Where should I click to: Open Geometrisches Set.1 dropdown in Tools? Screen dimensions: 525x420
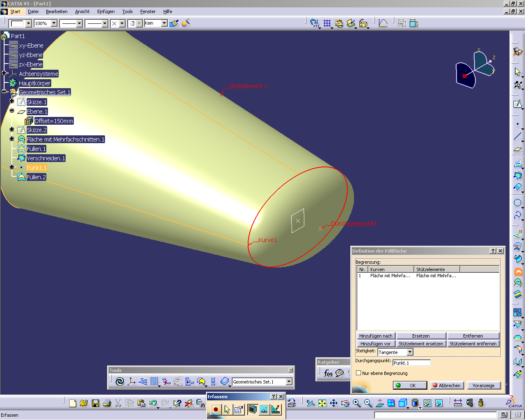(289, 382)
